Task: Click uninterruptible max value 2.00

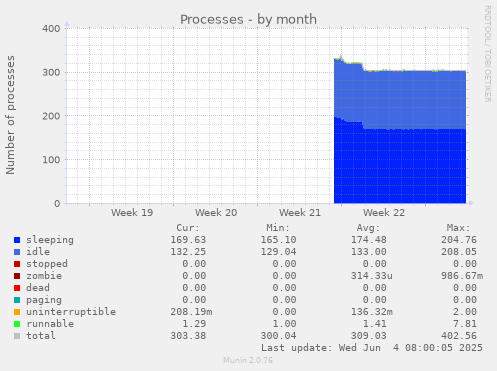Action: click(465, 312)
